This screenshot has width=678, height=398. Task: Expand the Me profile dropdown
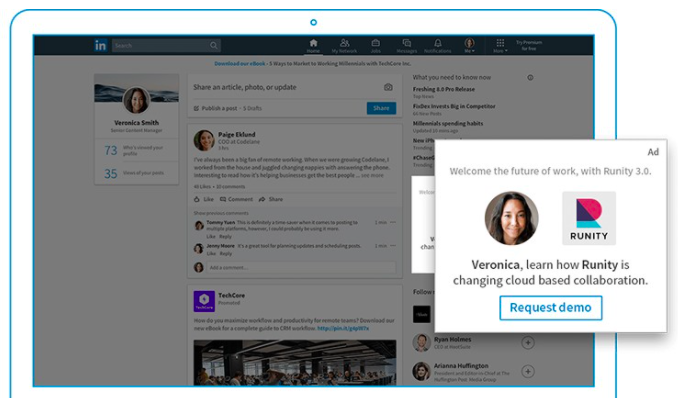click(469, 45)
